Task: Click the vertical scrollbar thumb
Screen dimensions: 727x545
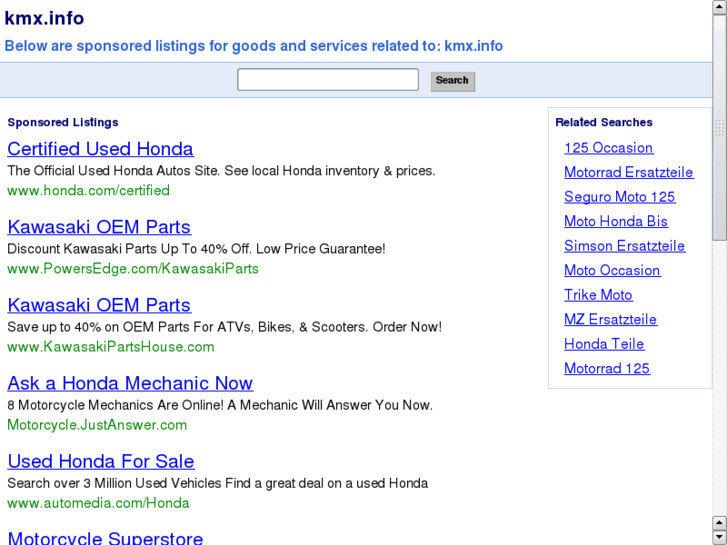Action: [720, 128]
